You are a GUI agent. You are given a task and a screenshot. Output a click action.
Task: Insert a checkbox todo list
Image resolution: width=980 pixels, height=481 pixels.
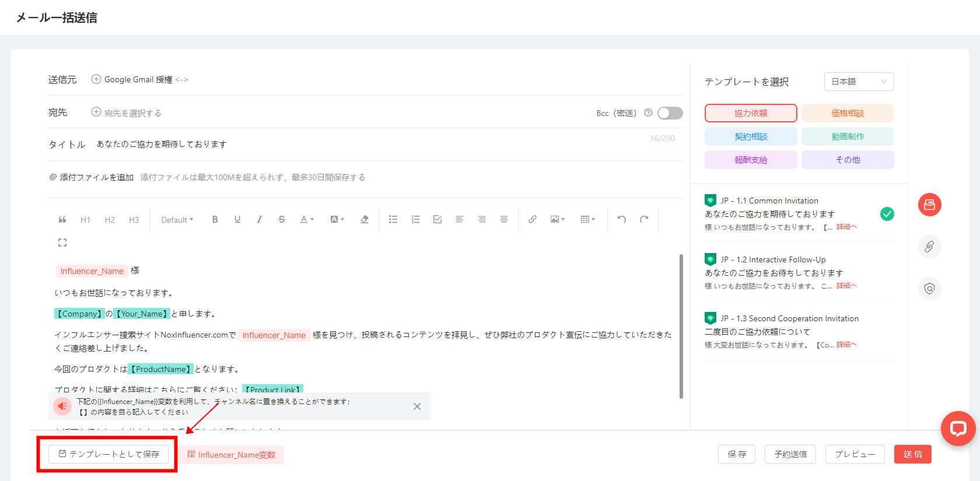click(x=437, y=220)
